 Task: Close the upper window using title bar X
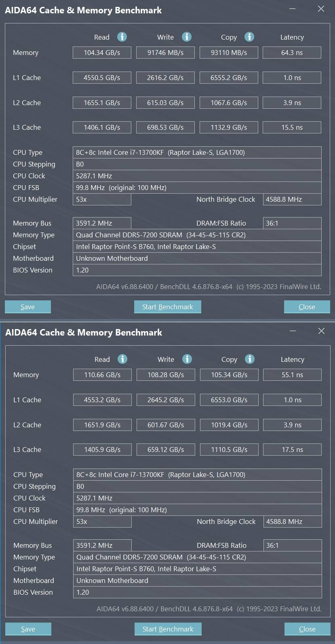click(x=321, y=9)
